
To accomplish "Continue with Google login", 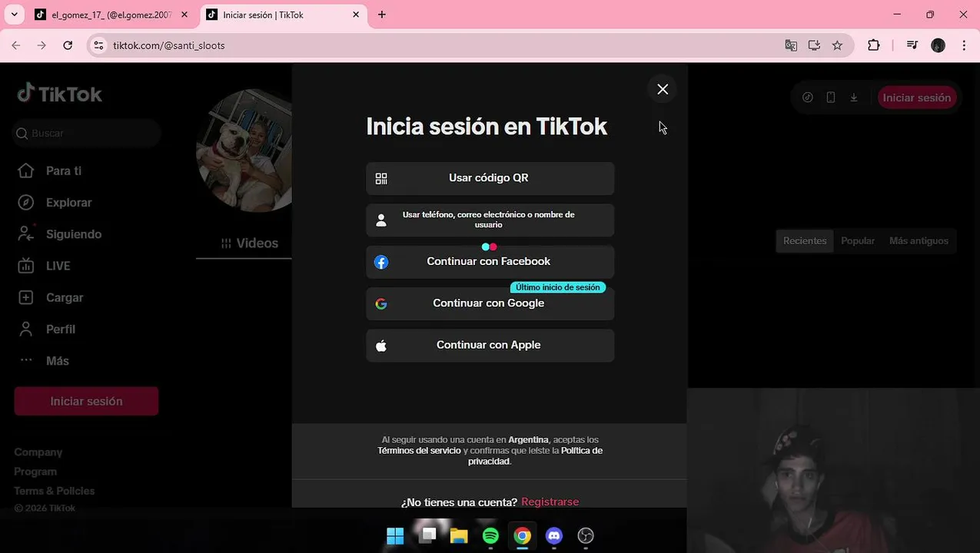I will pyautogui.click(x=490, y=303).
